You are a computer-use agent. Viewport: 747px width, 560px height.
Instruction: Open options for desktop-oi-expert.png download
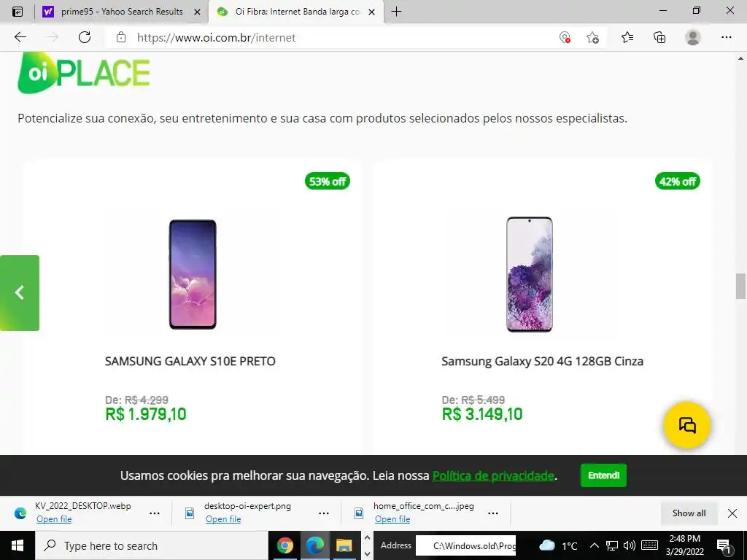click(324, 513)
